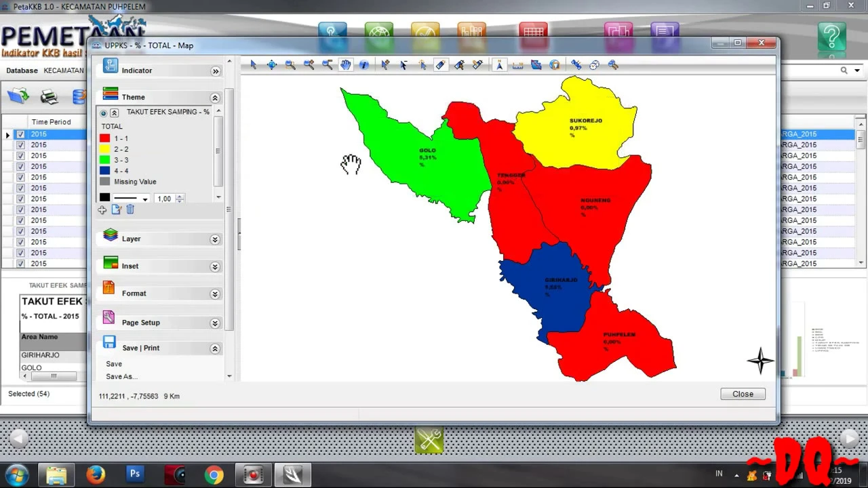Viewport: 868px width, 488px height.
Task: Click the blue 4 - 4 legend swatch
Action: [104, 171]
